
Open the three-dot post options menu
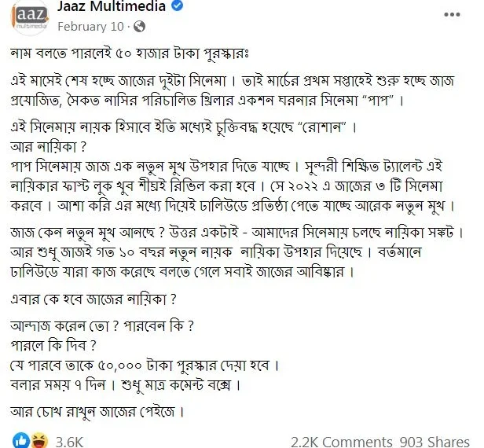tap(452, 14)
